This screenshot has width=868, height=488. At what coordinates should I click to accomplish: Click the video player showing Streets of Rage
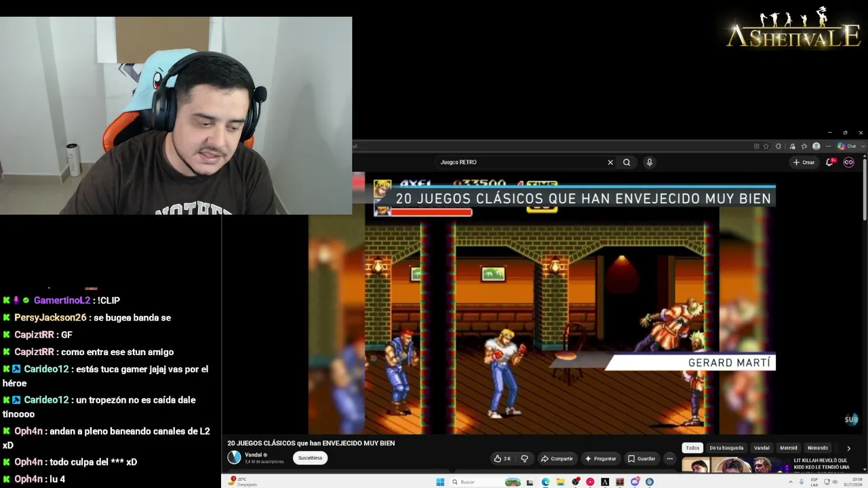tap(542, 303)
